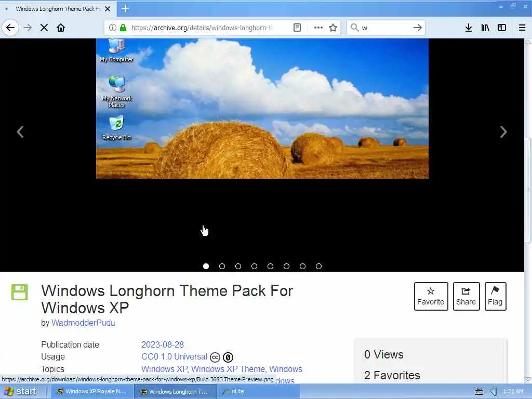Open the Windows XP Theme topic link
This screenshot has width=532, height=399.
[228, 369]
